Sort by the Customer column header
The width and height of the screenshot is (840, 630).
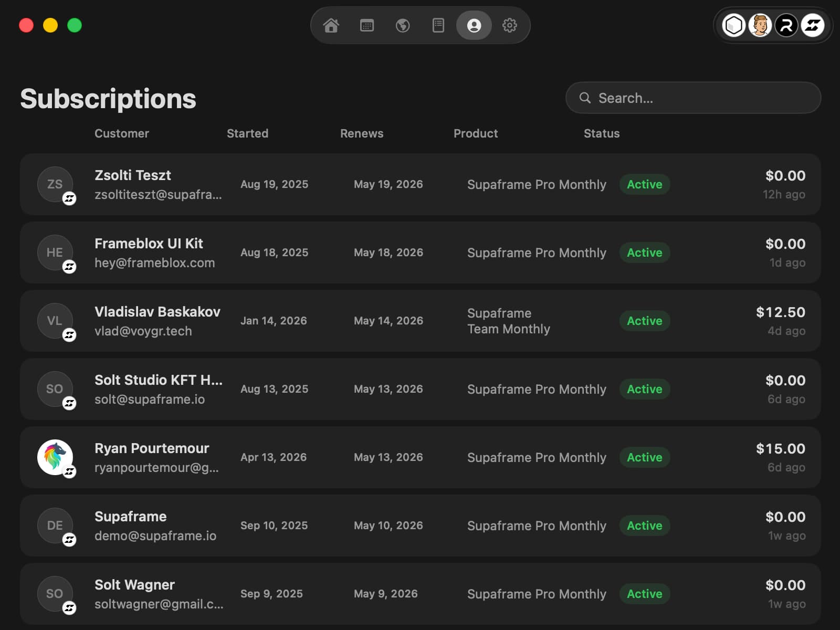122,133
